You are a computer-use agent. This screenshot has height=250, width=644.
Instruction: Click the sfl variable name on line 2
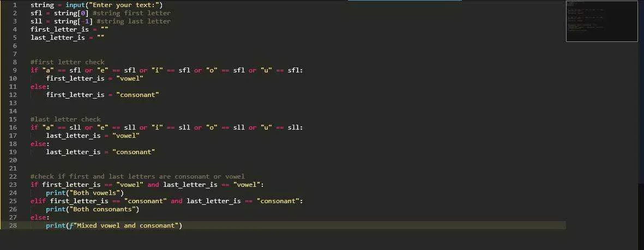(x=36, y=13)
